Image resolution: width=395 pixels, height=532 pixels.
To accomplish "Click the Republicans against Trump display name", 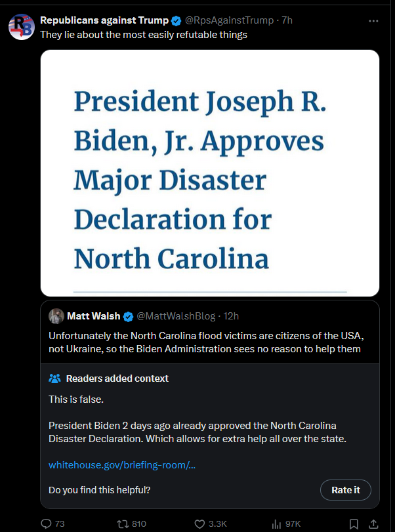I will [104, 20].
